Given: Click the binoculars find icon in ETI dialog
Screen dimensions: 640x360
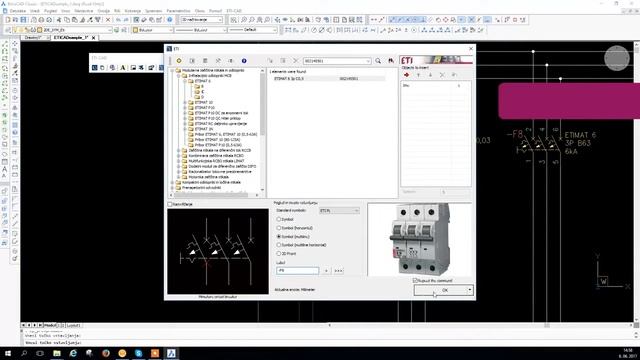Looking at the screenshot, I should pyautogui.click(x=391, y=61).
